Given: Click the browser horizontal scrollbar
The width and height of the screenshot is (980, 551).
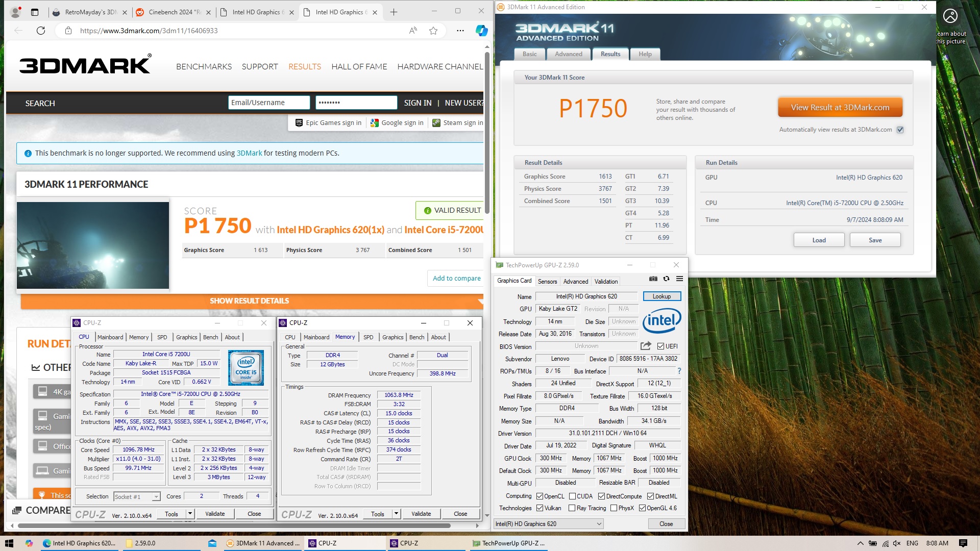Looking at the screenshot, I should pyautogui.click(x=234, y=525).
